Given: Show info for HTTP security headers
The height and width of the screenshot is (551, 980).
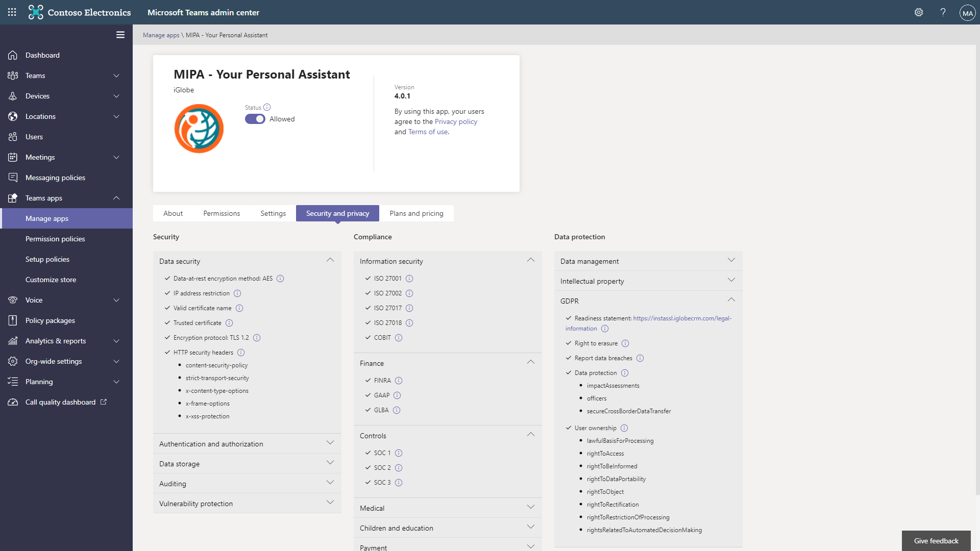Looking at the screenshot, I should pyautogui.click(x=241, y=353).
